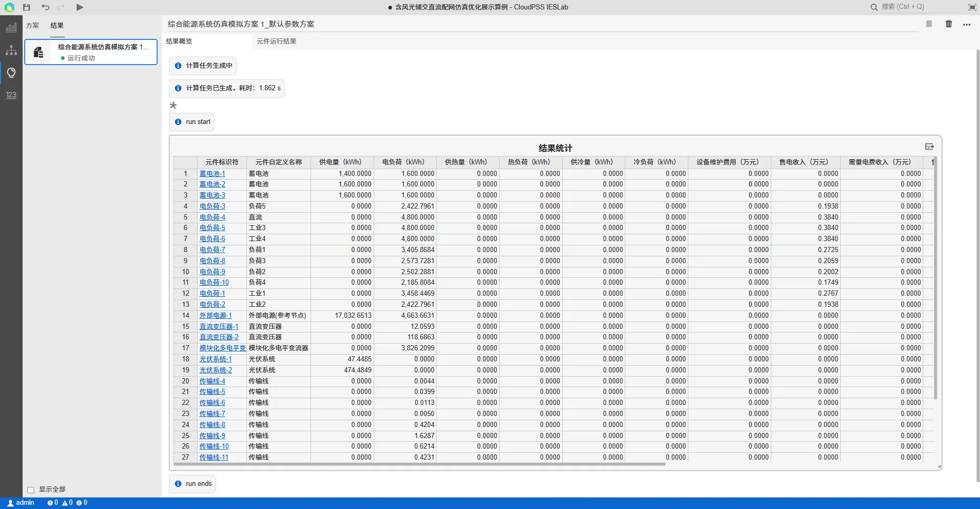Open the 直流变压器-1 link

pyautogui.click(x=219, y=327)
